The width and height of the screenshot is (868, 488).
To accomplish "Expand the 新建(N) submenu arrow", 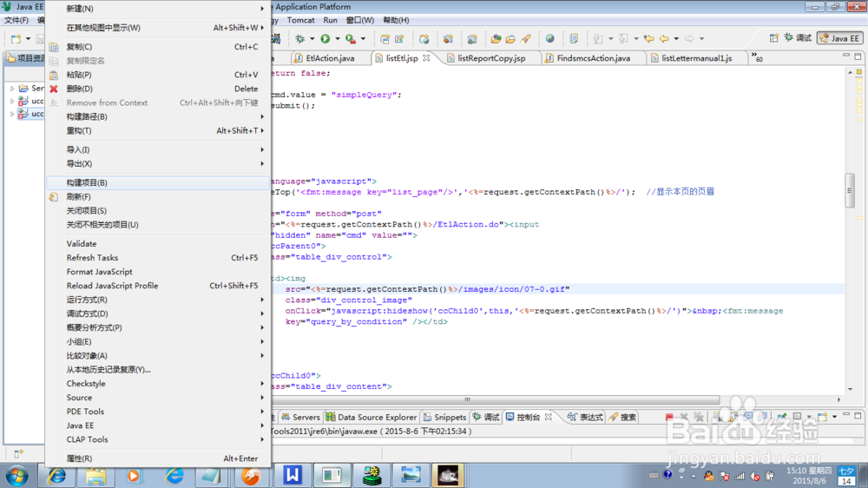I will coord(262,9).
